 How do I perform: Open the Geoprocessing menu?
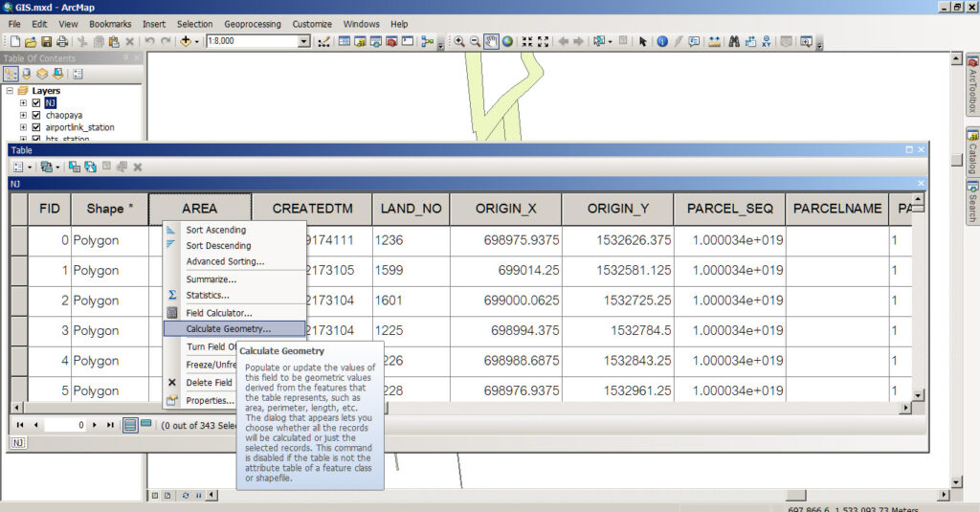pos(253,24)
